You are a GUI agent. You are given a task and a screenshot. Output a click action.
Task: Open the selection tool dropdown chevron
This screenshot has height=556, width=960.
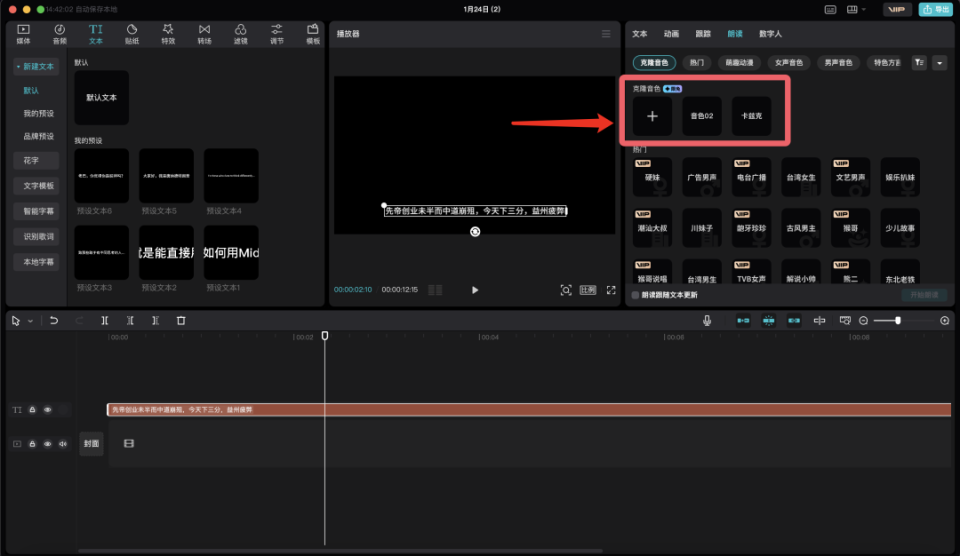(30, 321)
